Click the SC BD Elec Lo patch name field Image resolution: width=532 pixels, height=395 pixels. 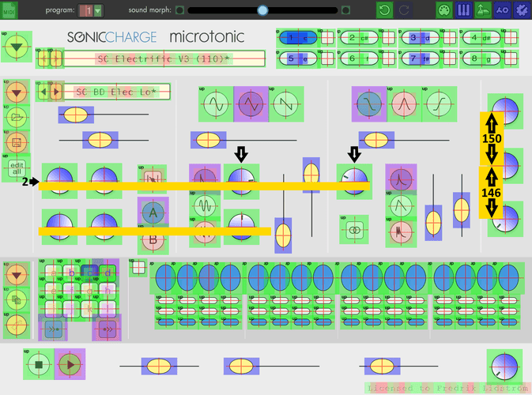click(116, 92)
